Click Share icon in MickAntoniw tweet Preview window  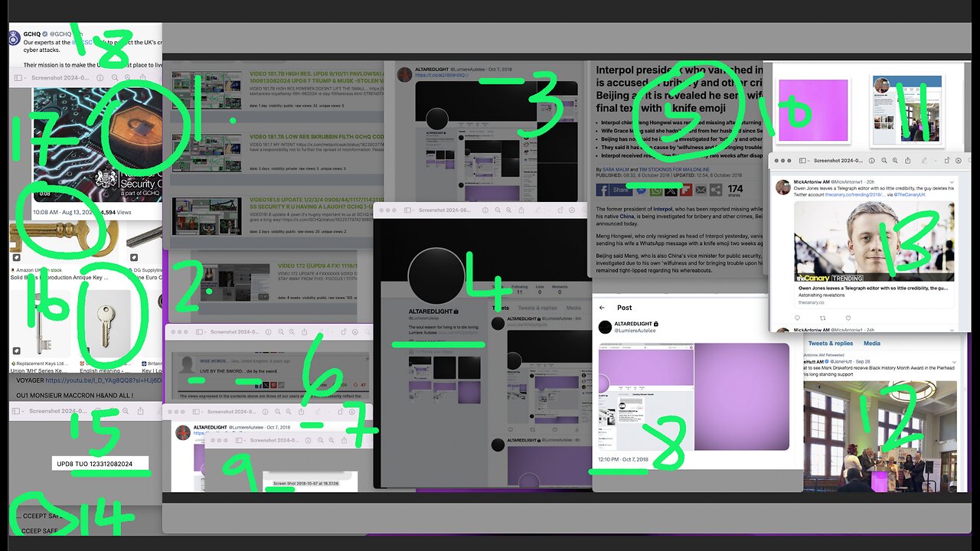(907, 161)
